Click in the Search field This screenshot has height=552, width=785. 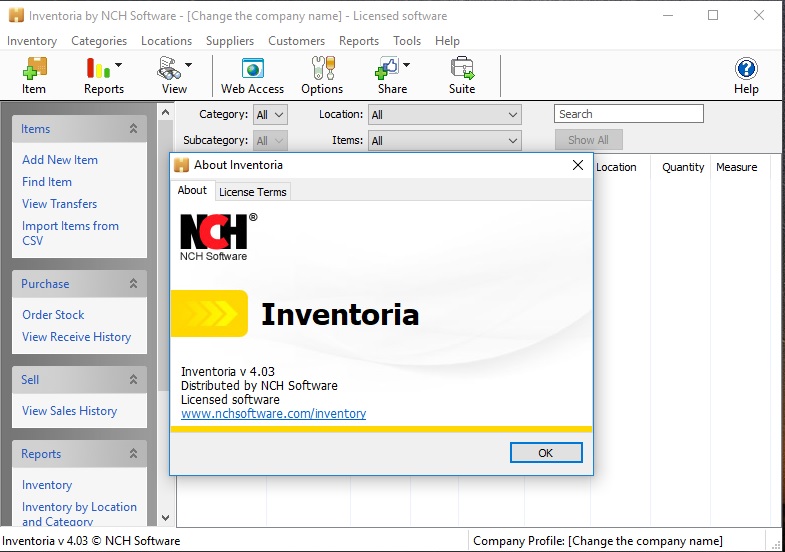point(629,114)
